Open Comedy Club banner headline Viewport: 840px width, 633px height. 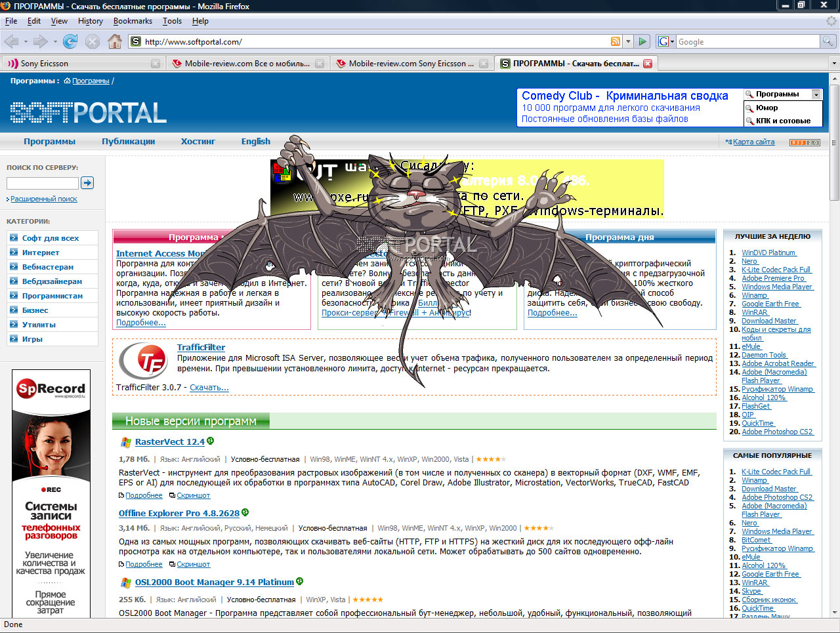point(625,96)
